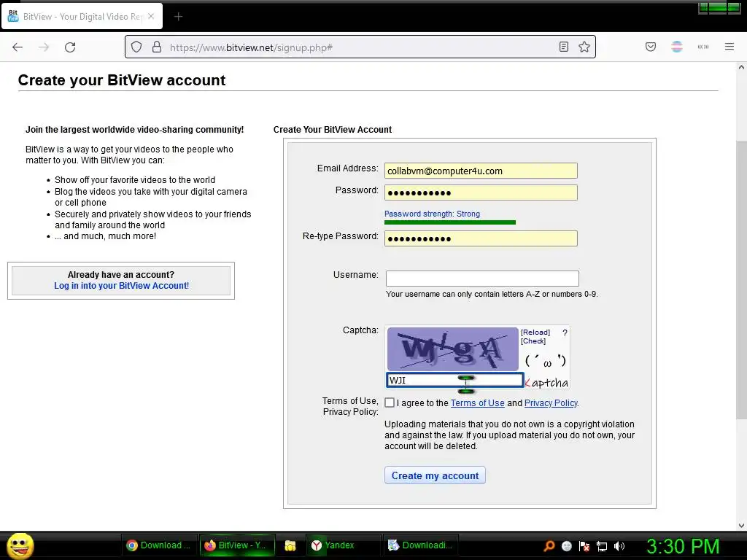Switch to Firefox BitView taskbar item

[237, 545]
